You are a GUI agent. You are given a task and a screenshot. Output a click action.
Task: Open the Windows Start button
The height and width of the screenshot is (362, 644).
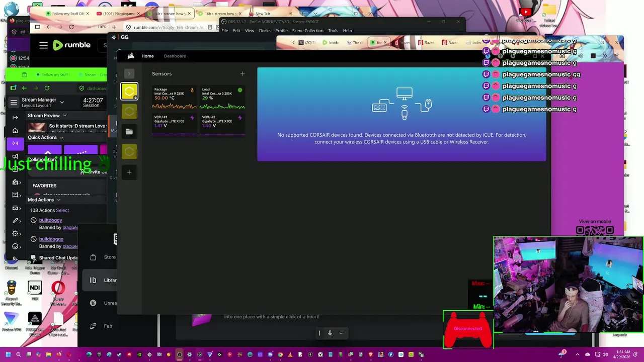coord(8,355)
